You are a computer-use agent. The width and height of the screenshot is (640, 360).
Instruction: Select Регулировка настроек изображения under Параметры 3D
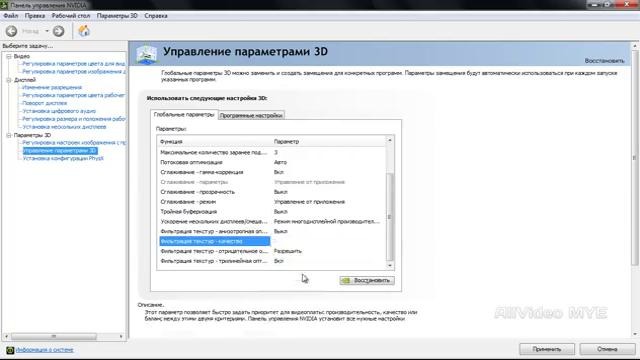coord(74,143)
